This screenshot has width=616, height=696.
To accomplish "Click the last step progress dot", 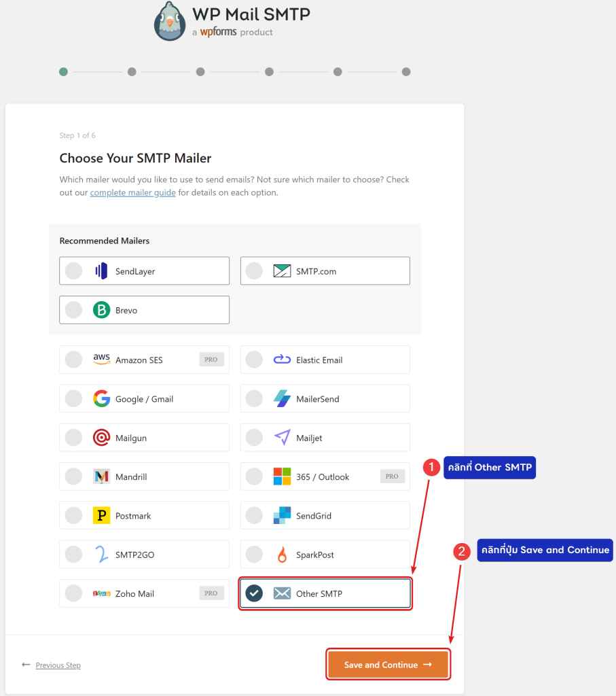I will 406,71.
